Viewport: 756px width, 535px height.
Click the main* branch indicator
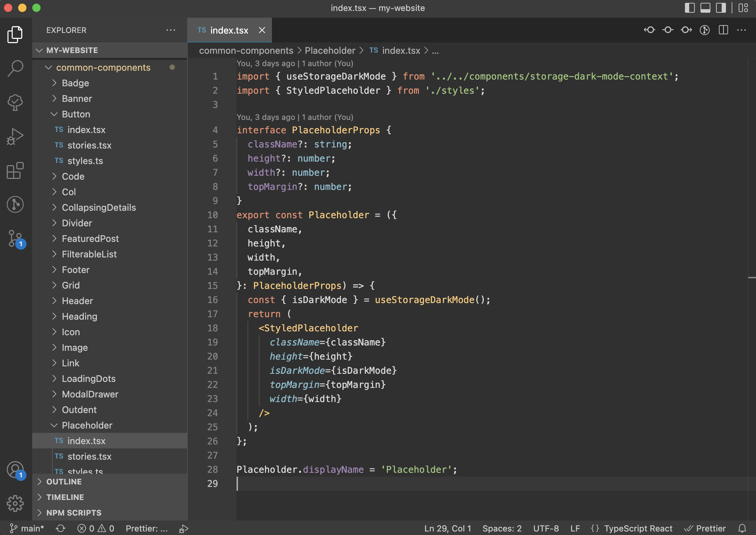coord(27,528)
